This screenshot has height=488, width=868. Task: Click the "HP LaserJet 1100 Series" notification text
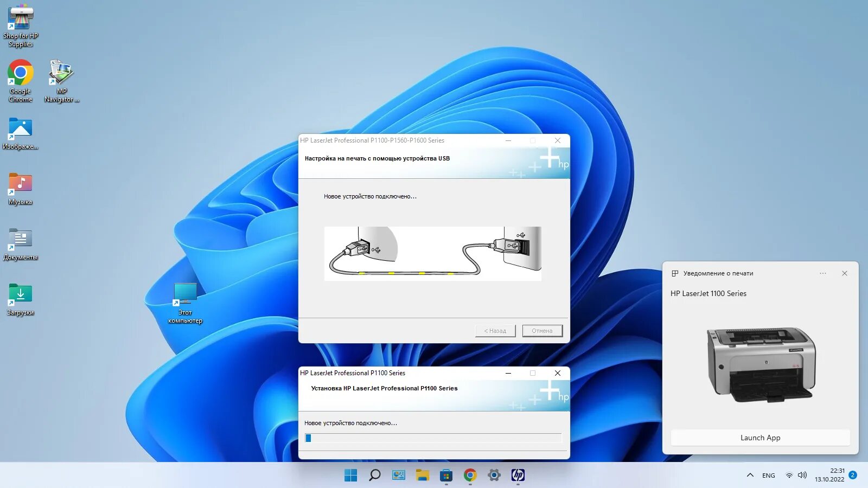click(709, 293)
